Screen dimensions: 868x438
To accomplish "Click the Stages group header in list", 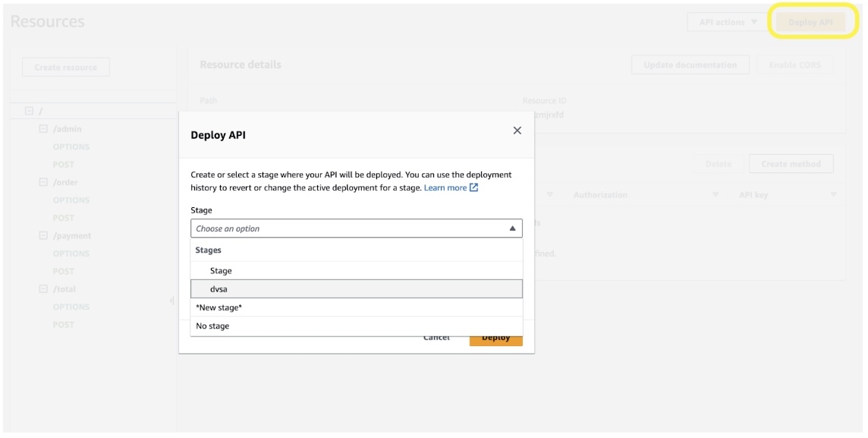I will 208,251.
